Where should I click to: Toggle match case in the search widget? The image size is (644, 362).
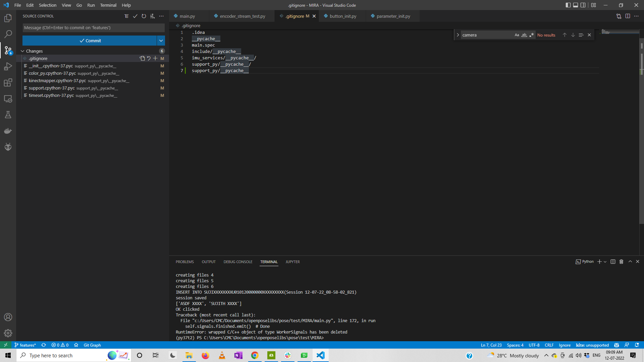[x=517, y=35]
